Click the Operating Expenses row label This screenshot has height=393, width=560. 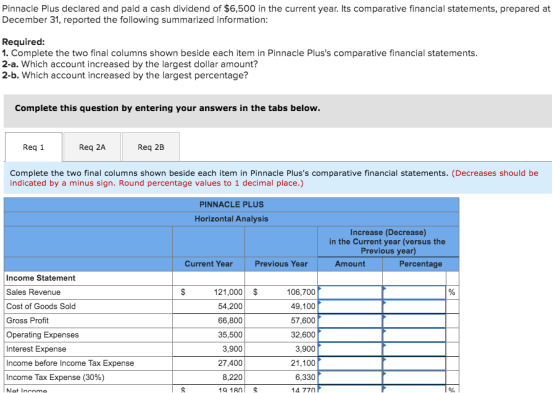pyautogui.click(x=42, y=335)
